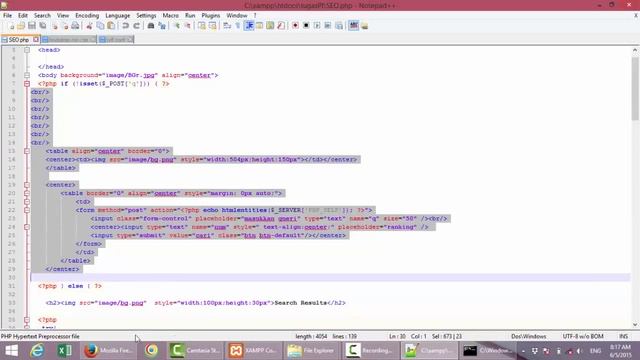Create a new file from the toolbar
Viewport: 640px width, 360px height.
coord(11,26)
